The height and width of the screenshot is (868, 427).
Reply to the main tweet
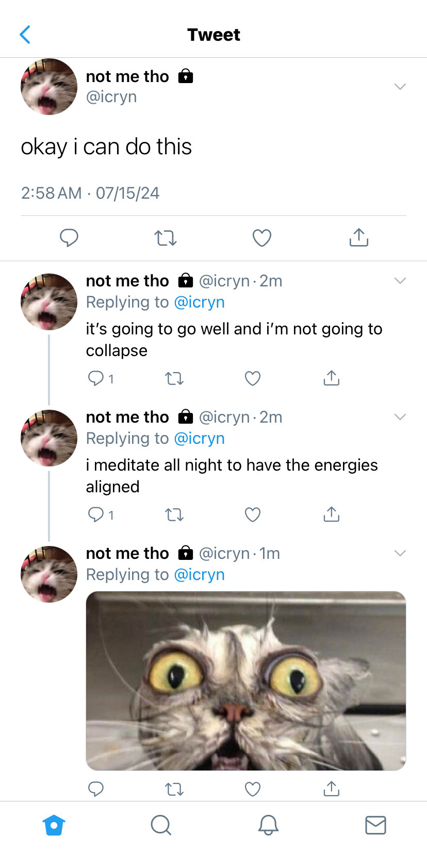pos(69,238)
